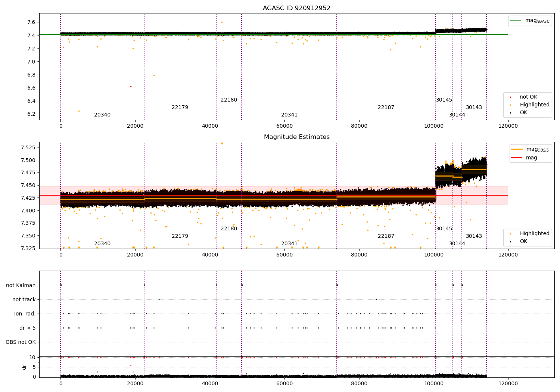Click OBSID label 30143 in Magnitude Estimates plot
The width and height of the screenshot is (560, 392).
point(474,236)
